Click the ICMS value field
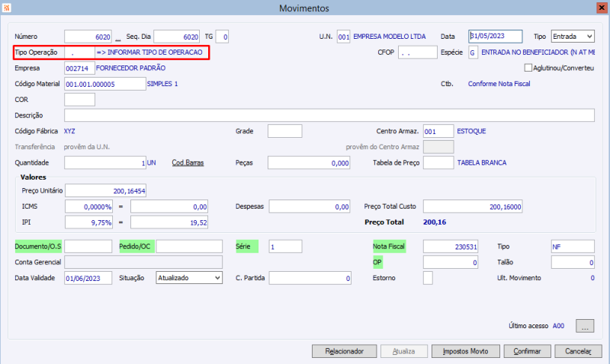The width and height of the screenshot is (610, 364). 169,206
